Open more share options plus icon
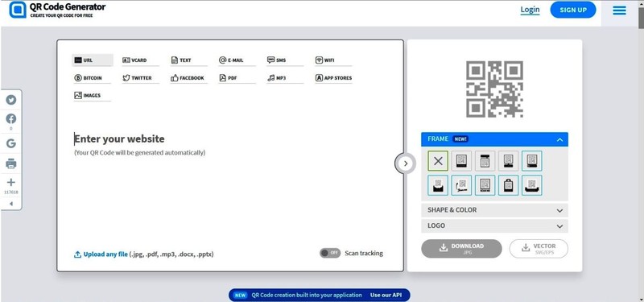The height and width of the screenshot is (302, 644). click(11, 183)
